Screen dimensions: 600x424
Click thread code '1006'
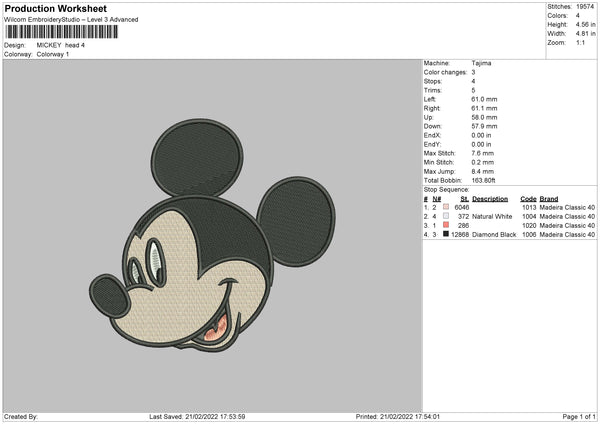(529, 235)
